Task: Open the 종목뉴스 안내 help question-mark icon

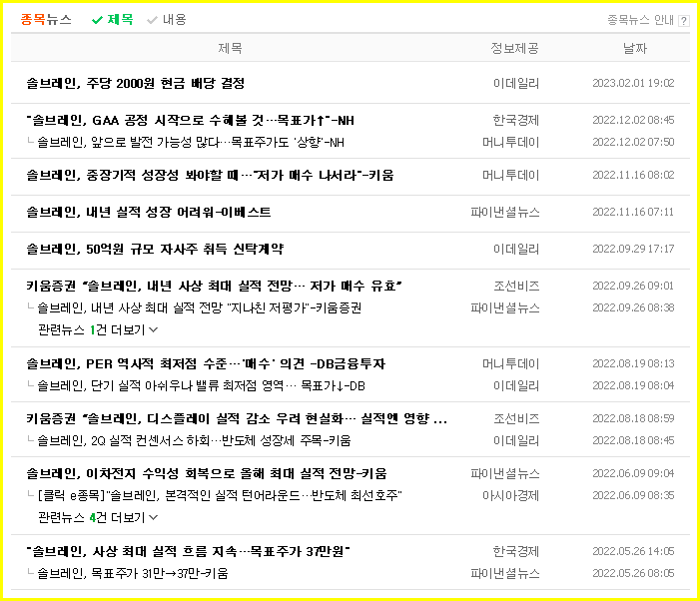Action: click(x=683, y=21)
